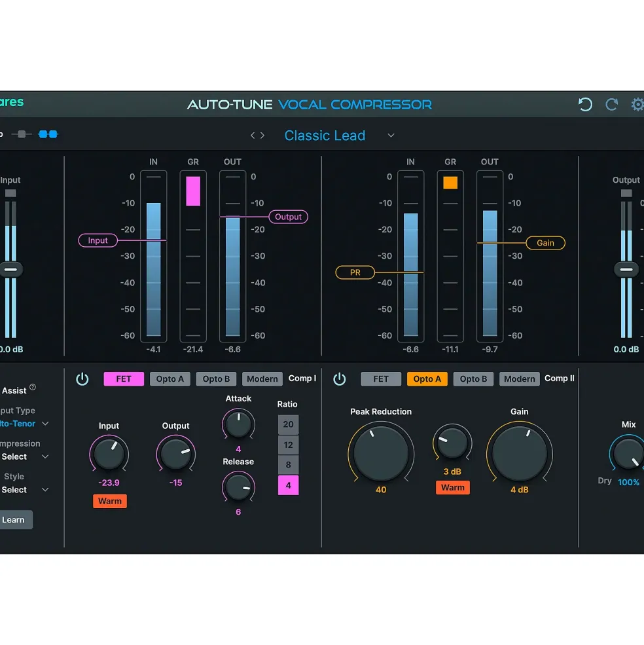
Task: Select FET mode for Comp II
Action: [381, 379]
